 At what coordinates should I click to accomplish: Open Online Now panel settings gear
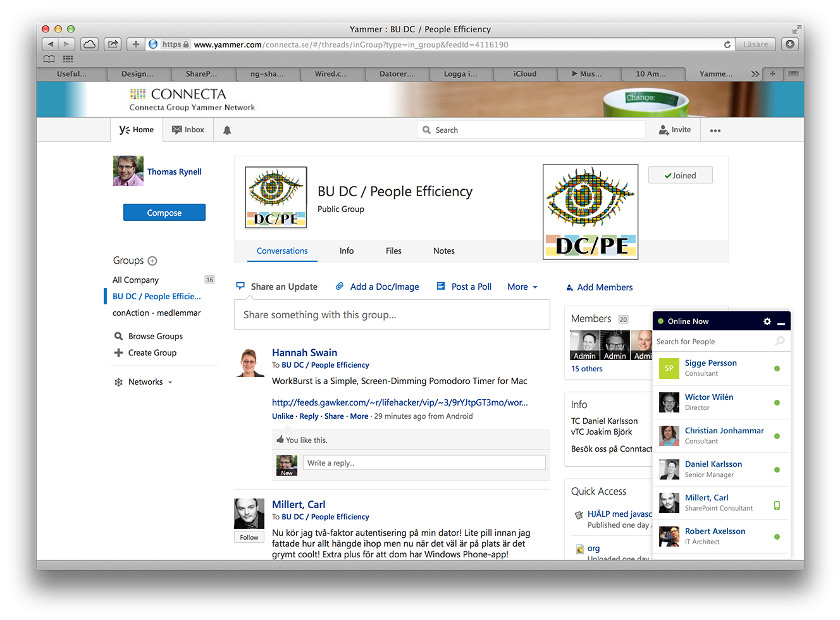[x=767, y=321]
